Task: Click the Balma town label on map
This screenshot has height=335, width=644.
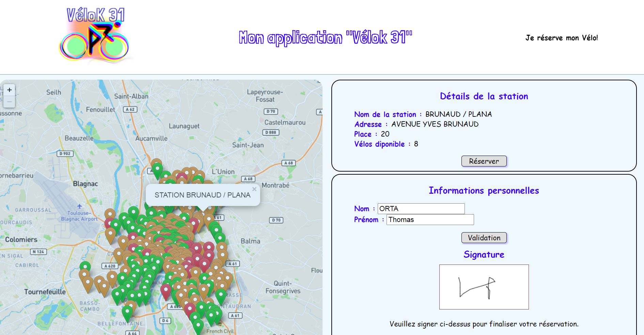Action: point(250,241)
